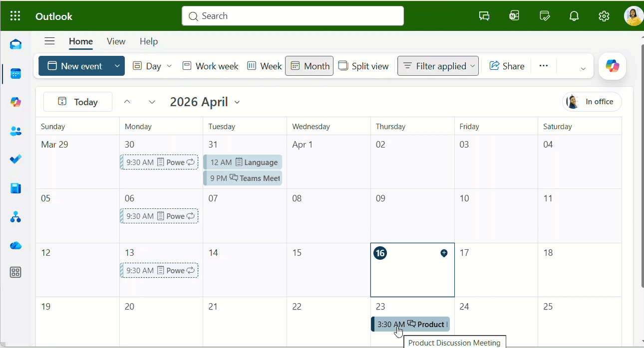Launch Copilot from the left sidebar

click(x=15, y=101)
